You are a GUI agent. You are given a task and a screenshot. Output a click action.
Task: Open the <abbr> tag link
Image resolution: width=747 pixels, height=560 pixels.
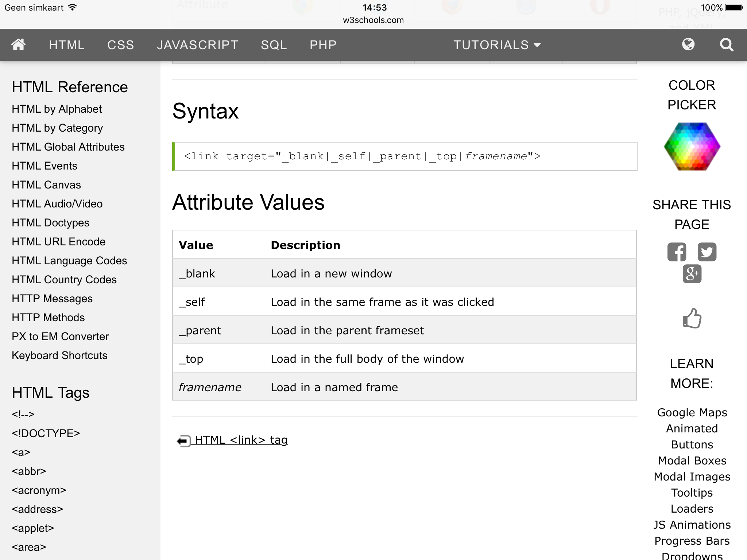point(29,471)
